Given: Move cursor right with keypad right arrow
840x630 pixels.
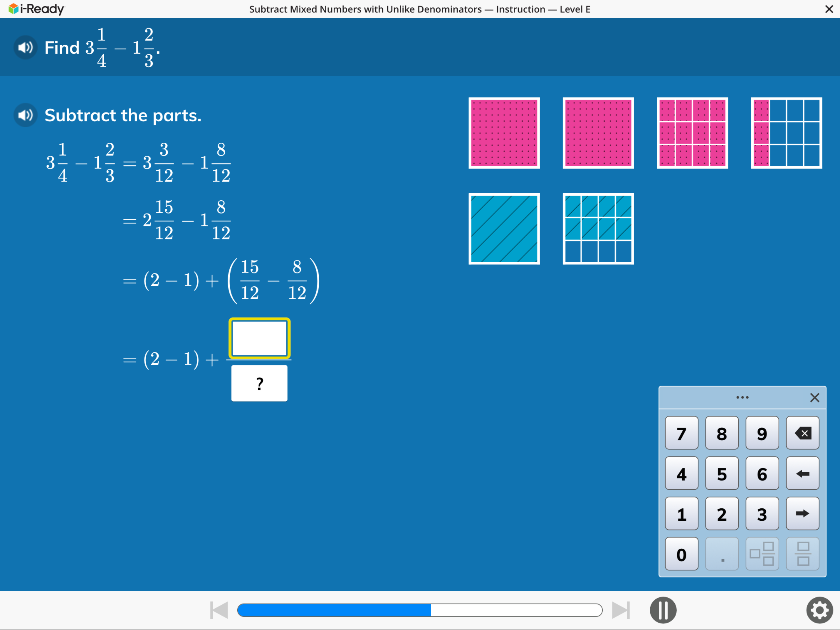Looking at the screenshot, I should pos(803,514).
